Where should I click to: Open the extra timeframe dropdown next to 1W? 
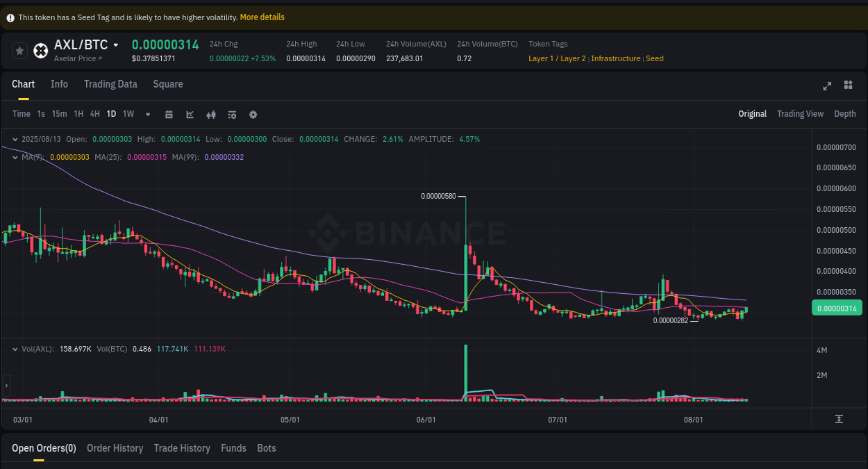[x=147, y=114]
